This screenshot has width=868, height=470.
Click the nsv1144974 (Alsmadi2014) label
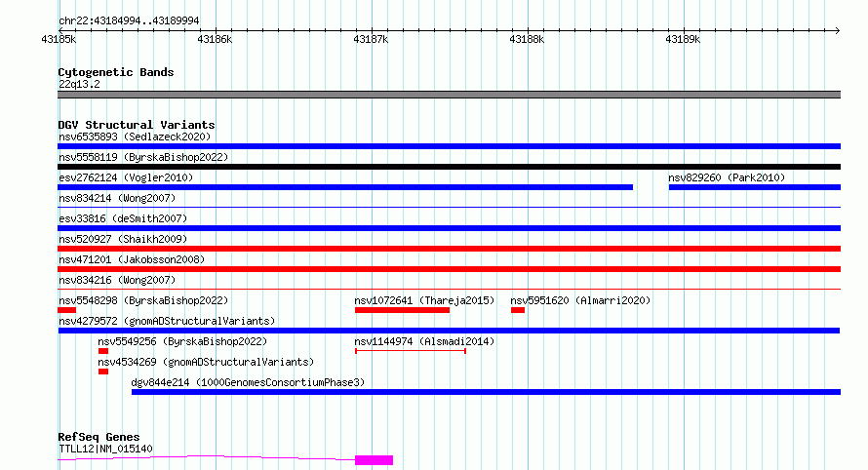tap(424, 341)
